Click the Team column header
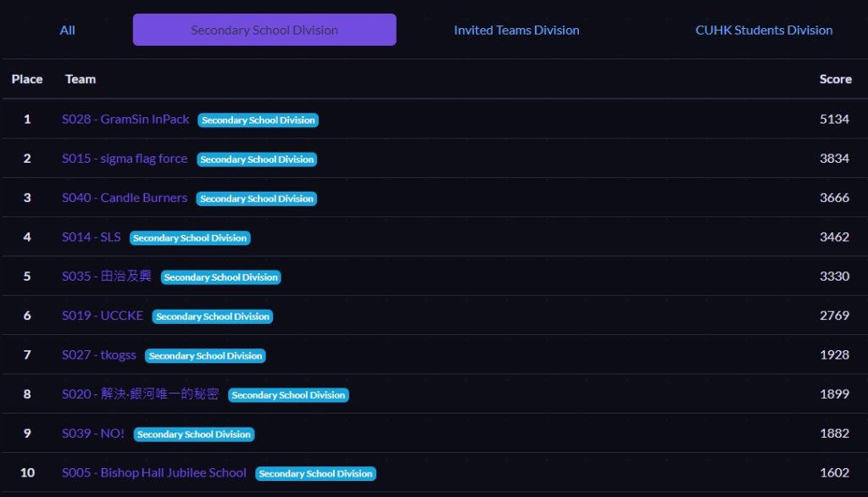 [81, 79]
